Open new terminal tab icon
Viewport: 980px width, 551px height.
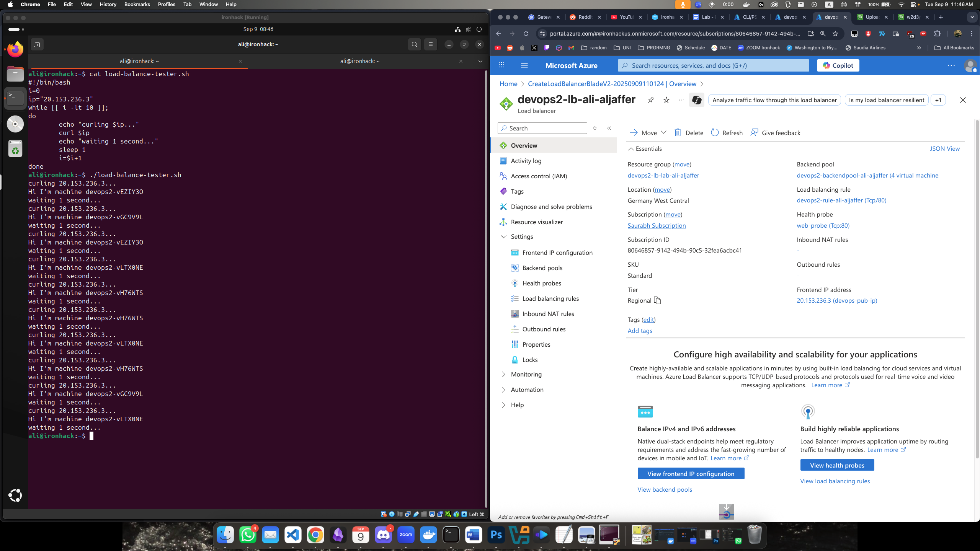pyautogui.click(x=37, y=44)
